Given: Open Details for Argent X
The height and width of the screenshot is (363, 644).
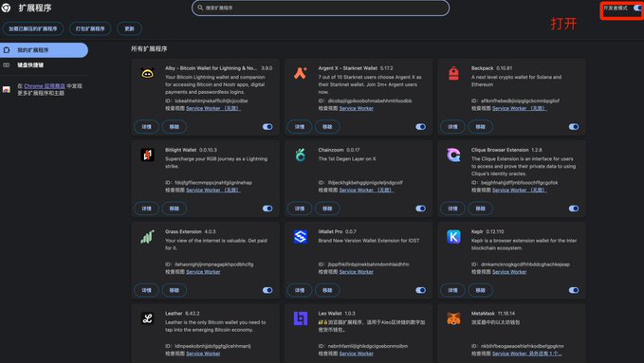Looking at the screenshot, I should [x=300, y=126].
